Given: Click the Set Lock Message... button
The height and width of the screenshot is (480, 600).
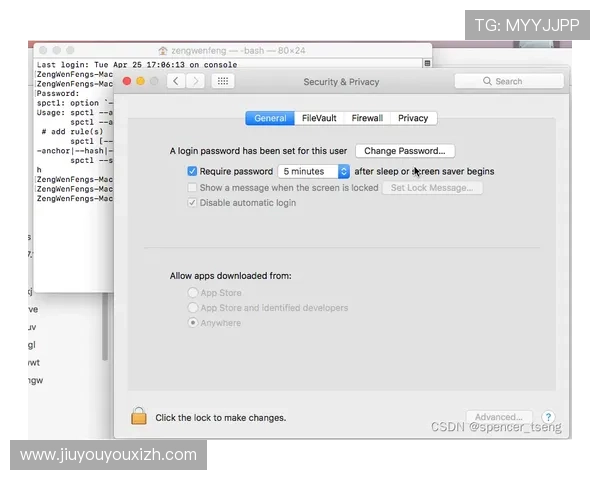Looking at the screenshot, I should click(x=432, y=188).
